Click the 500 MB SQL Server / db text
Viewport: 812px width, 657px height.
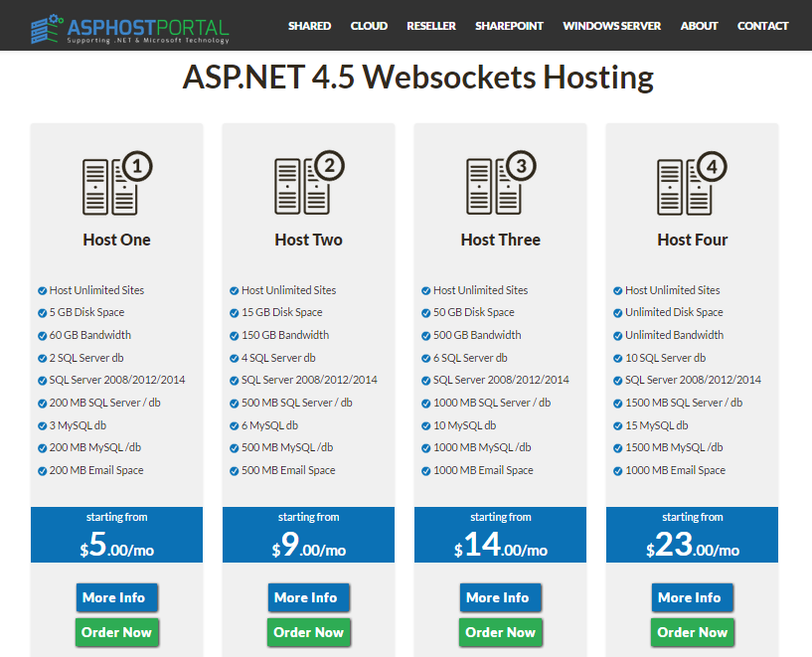point(297,403)
